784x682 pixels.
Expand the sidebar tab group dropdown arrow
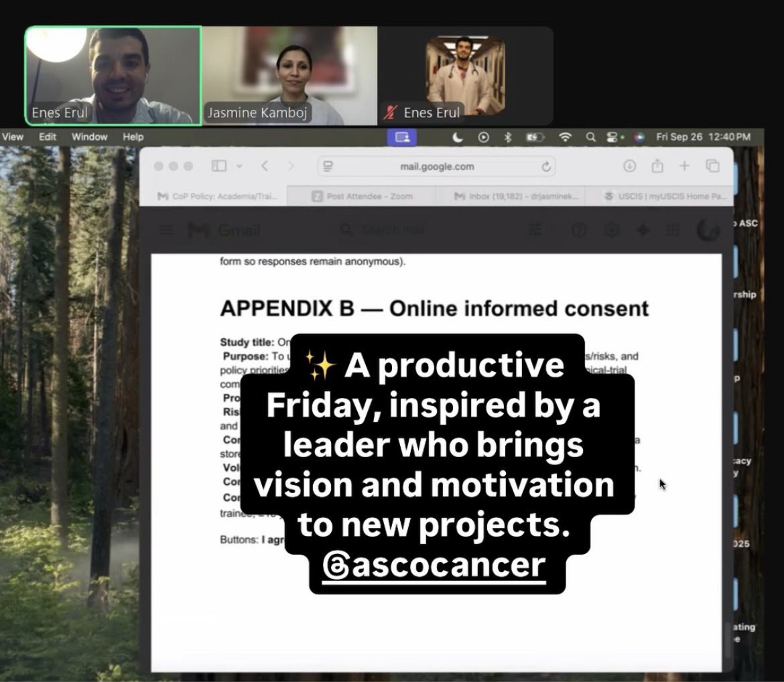point(239,166)
